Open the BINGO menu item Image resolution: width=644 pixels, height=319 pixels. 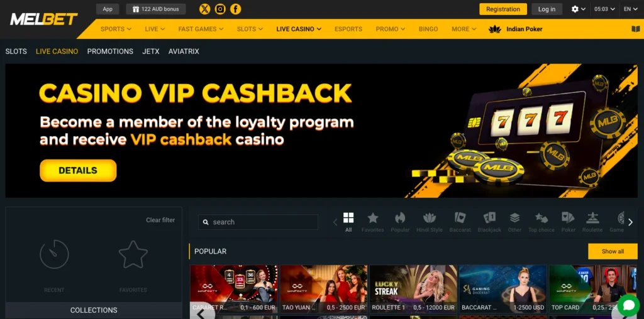tap(428, 29)
